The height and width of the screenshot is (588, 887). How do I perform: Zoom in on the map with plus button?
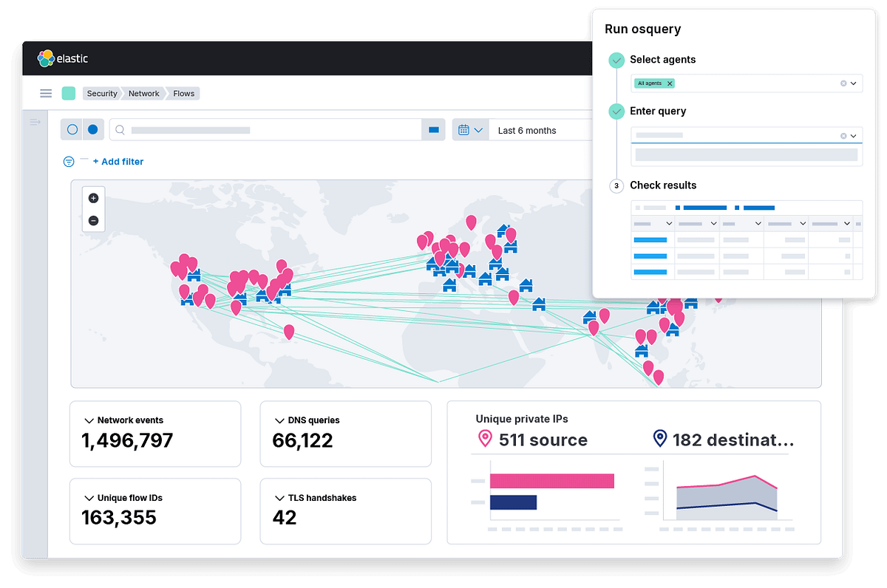click(92, 198)
